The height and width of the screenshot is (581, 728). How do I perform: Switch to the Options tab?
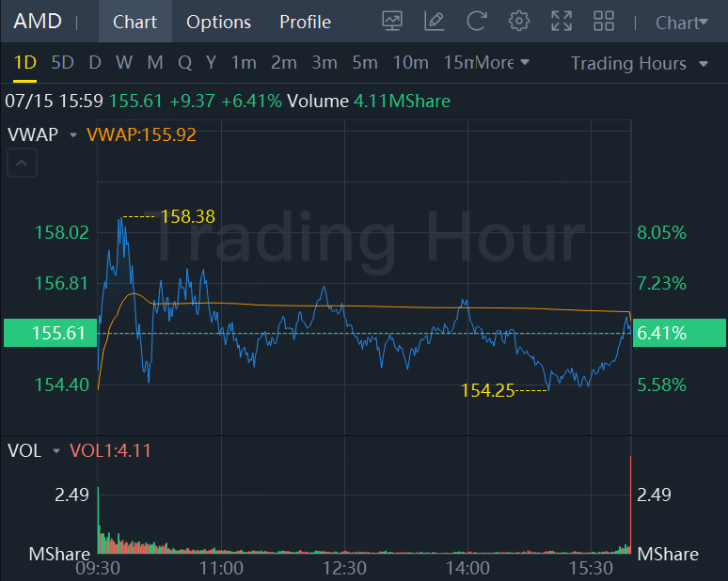pos(218,22)
